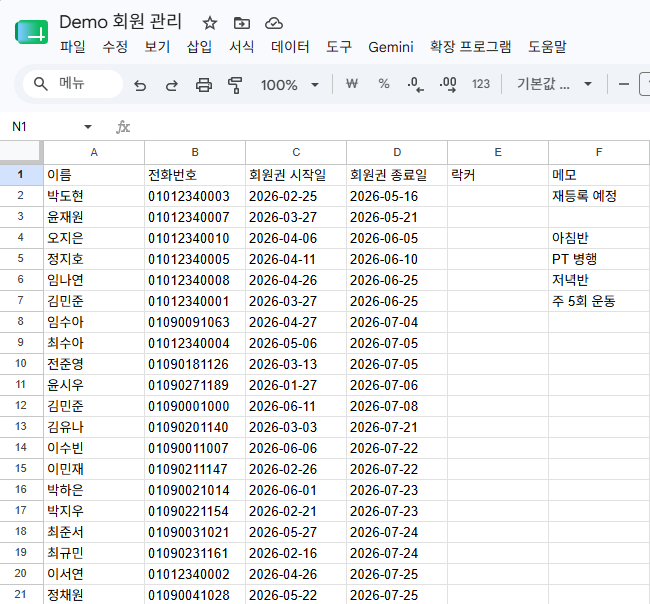
Task: Select the paint format tool
Action: tap(235, 85)
